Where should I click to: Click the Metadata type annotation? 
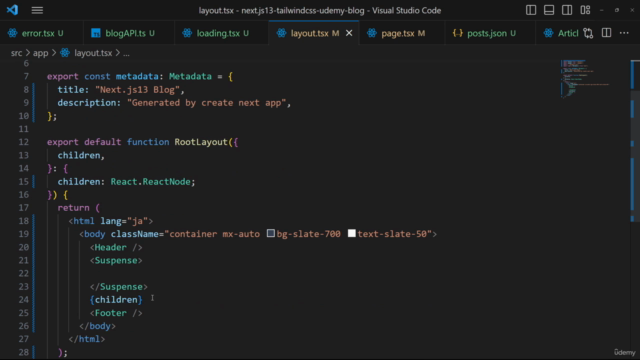click(190, 76)
